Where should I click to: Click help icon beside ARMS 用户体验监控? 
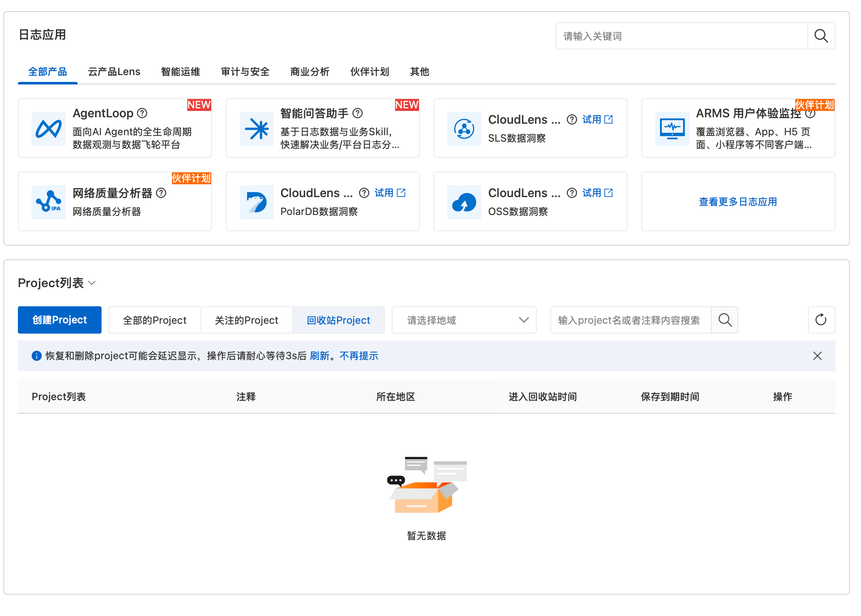click(810, 113)
